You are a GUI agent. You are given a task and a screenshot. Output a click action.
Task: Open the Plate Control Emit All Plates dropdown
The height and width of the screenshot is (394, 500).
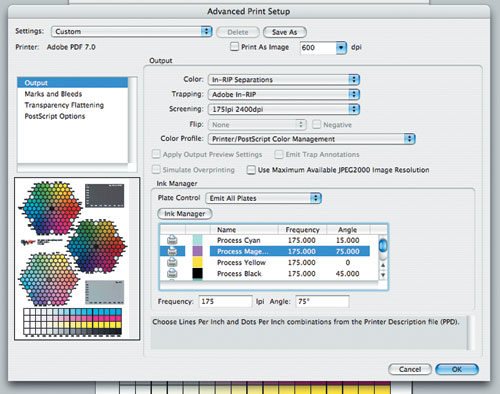pos(263,198)
